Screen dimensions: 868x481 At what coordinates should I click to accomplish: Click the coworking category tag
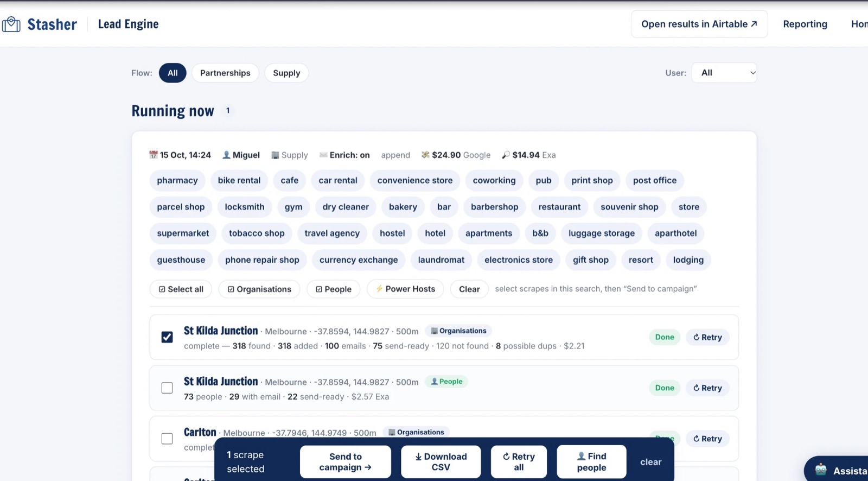point(494,180)
